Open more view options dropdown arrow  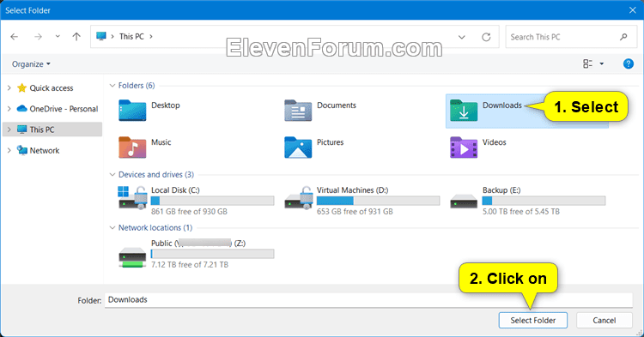(x=602, y=64)
